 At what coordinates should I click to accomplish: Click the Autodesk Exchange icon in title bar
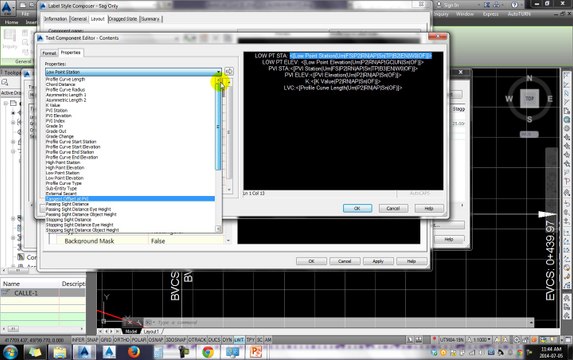(487, 5)
